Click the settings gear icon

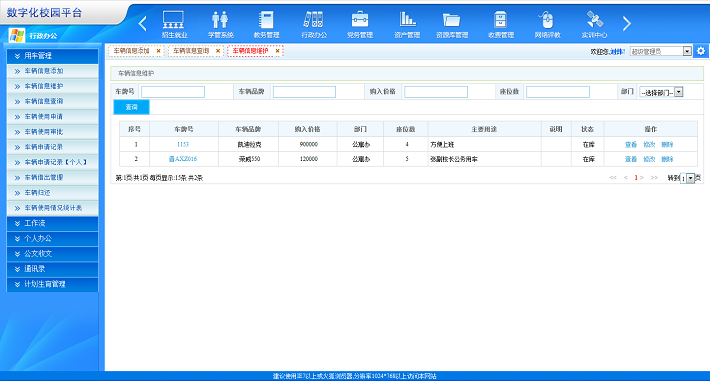point(701,51)
